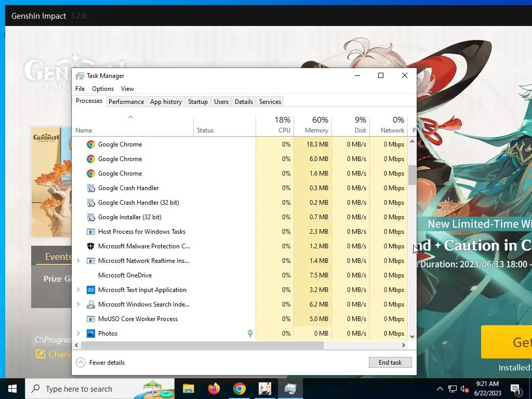Viewport: 532px width, 399px height.
Task: Select the Microsoft OneDrive process row
Action: 240,275
